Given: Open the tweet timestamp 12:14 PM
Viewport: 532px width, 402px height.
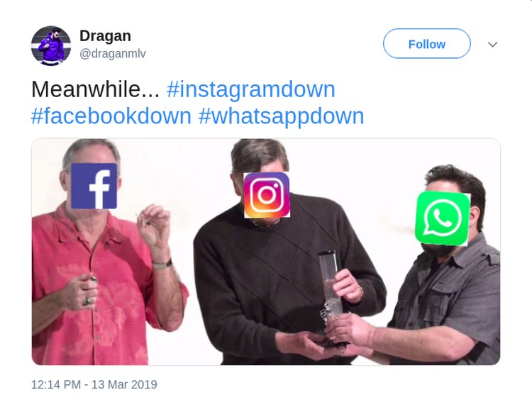Looking at the screenshot, I should point(56,384).
